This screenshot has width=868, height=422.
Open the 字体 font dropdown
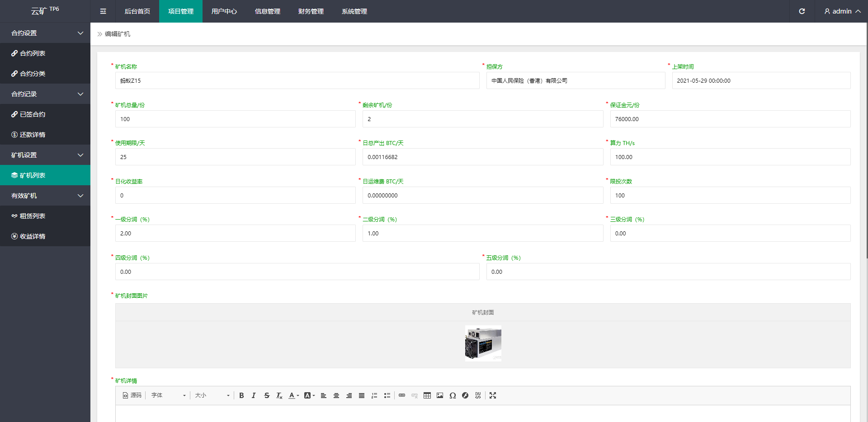click(168, 395)
